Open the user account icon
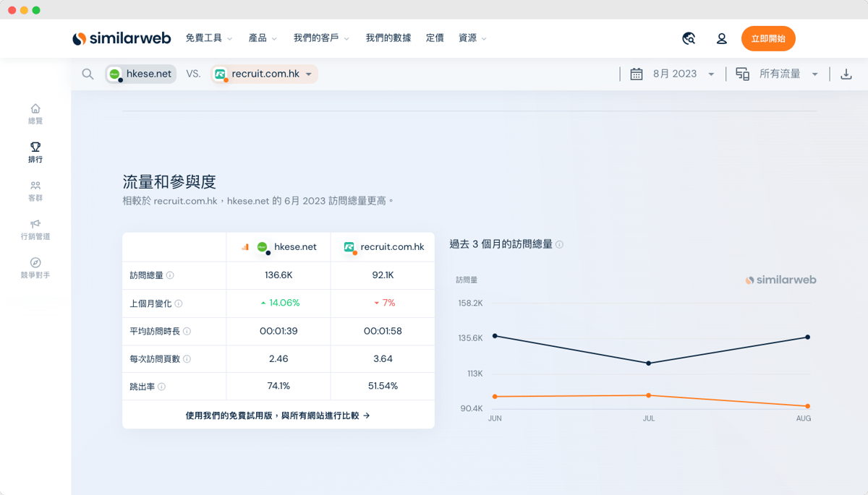 pyautogui.click(x=721, y=38)
